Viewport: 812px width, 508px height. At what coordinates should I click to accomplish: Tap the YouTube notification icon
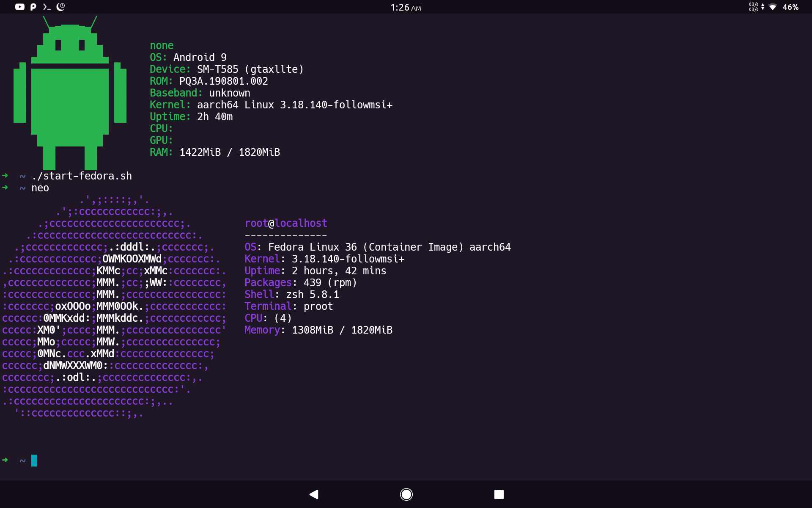point(20,7)
